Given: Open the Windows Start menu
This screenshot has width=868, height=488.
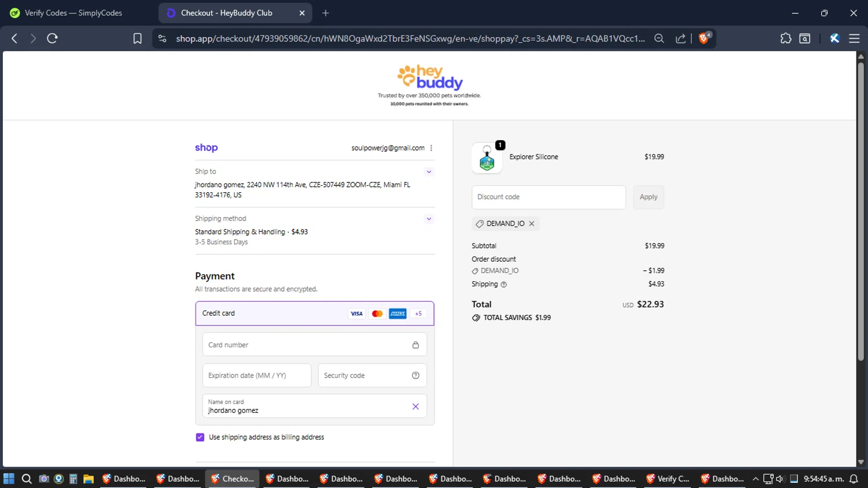Looking at the screenshot, I should (9, 479).
